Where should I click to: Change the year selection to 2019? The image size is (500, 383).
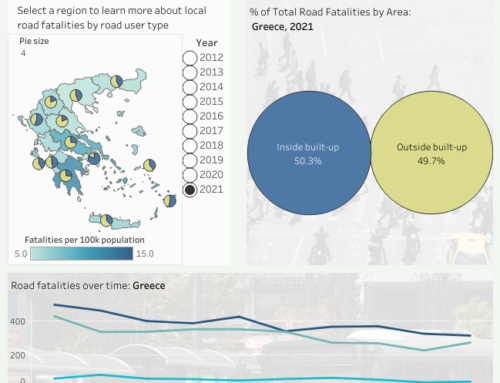[190, 160]
